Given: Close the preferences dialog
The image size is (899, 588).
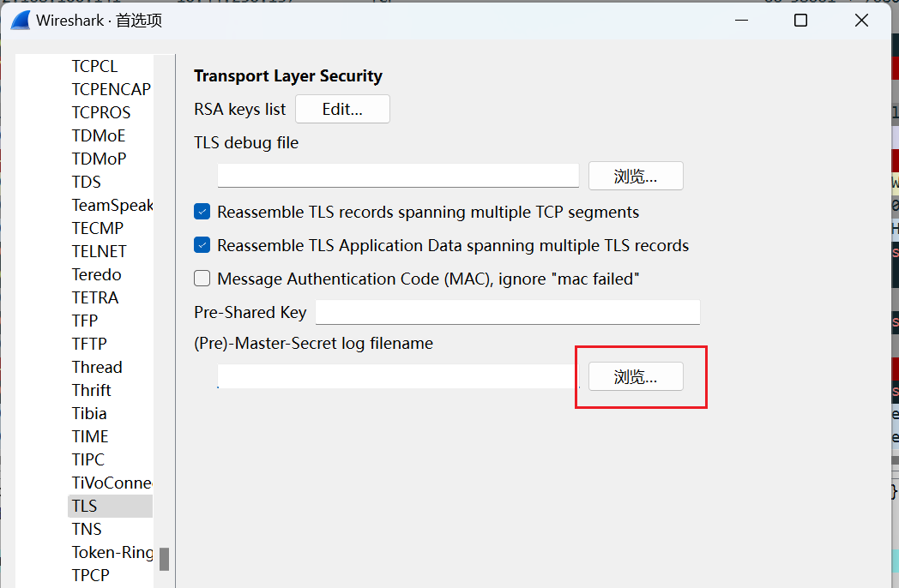Looking at the screenshot, I should (862, 21).
